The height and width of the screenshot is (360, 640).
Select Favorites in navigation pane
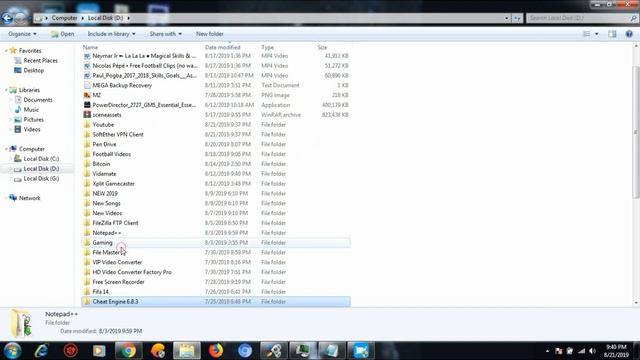[x=30, y=51]
